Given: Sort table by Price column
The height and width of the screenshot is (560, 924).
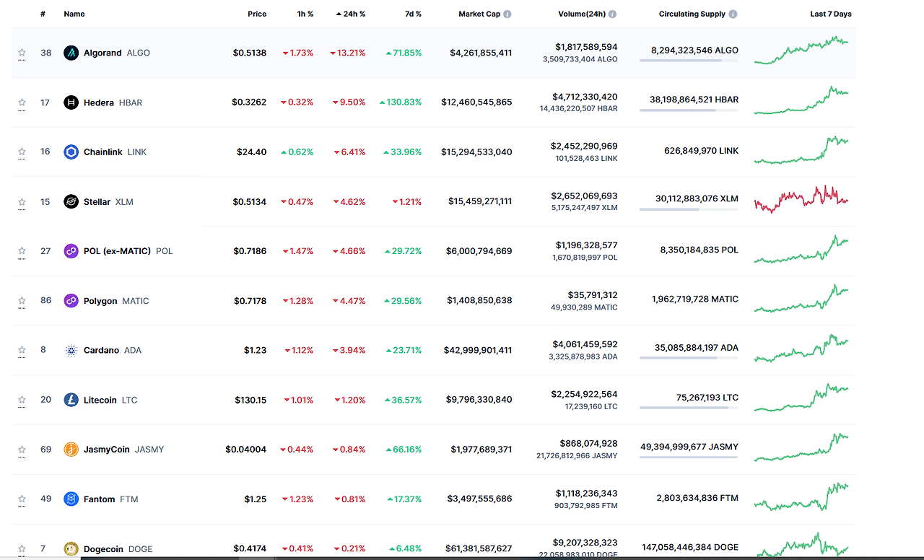Looking at the screenshot, I should [x=257, y=14].
